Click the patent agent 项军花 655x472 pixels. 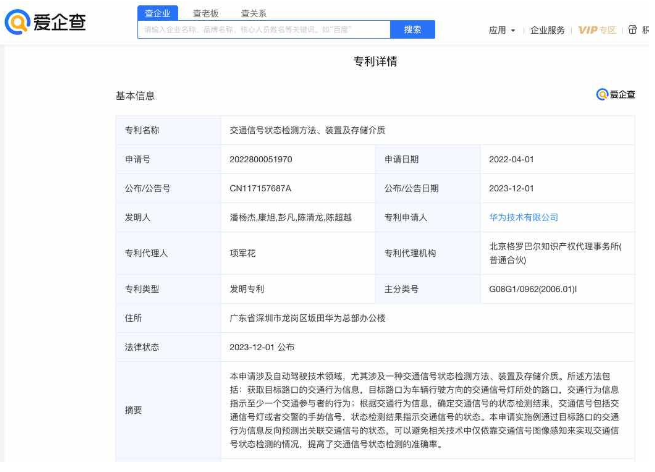244,253
